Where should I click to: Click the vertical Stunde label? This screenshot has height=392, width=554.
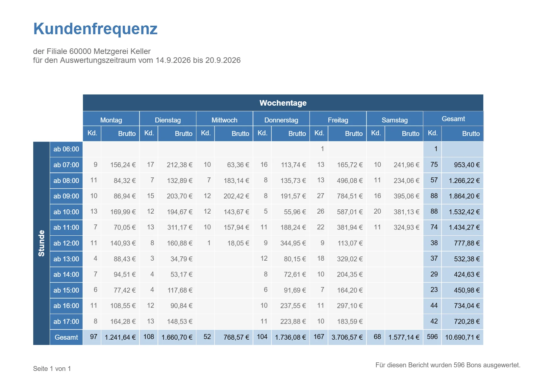coord(41,243)
